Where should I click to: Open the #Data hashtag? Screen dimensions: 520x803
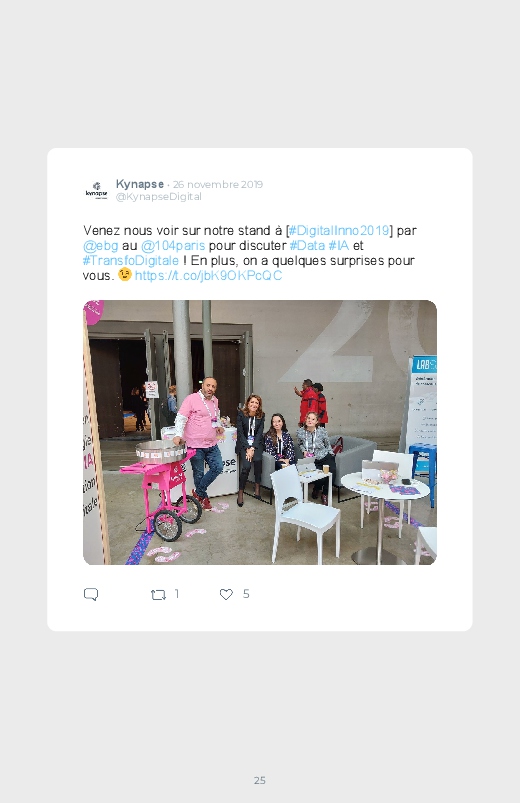307,245
